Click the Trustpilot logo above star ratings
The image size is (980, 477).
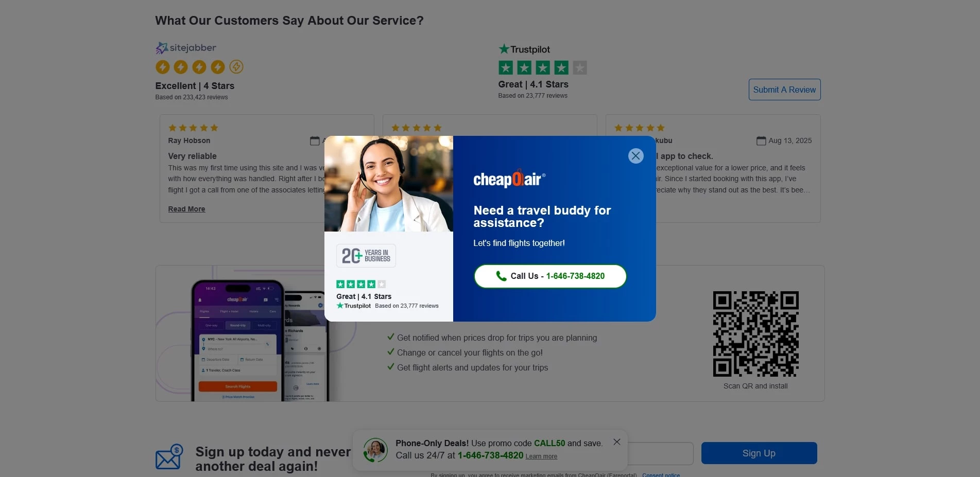coord(524,49)
